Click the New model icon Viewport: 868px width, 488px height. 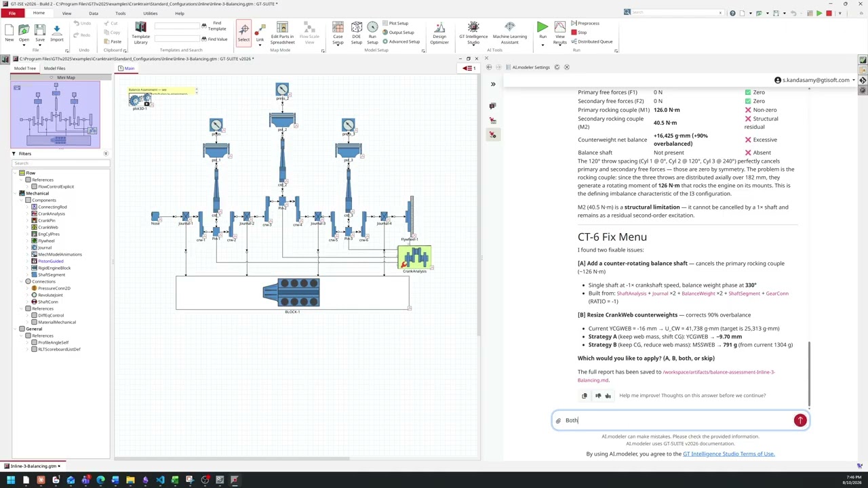(x=9, y=32)
